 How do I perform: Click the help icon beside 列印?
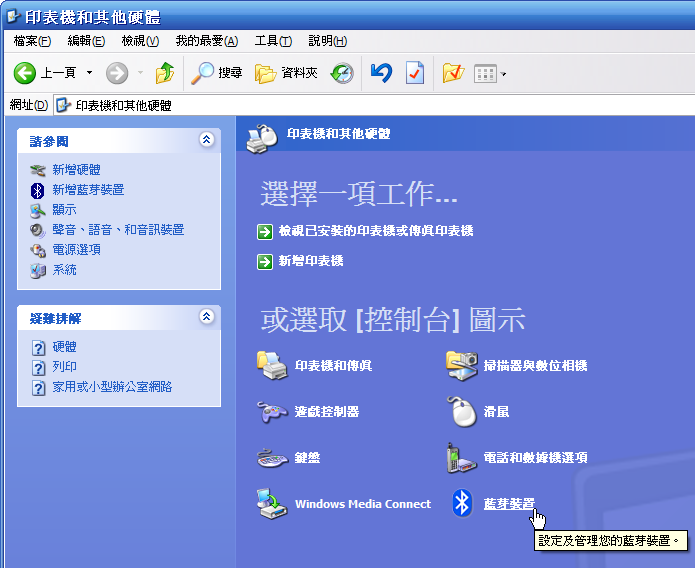coord(39,368)
